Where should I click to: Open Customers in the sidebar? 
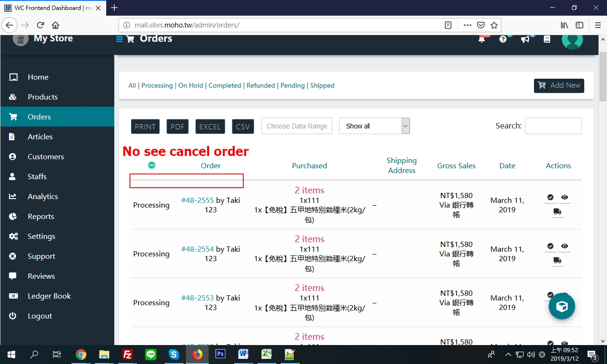pyautogui.click(x=57, y=157)
